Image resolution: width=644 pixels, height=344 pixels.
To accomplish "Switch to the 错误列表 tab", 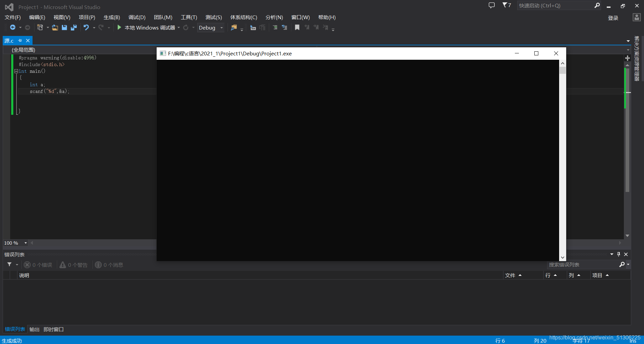I will tap(15, 329).
